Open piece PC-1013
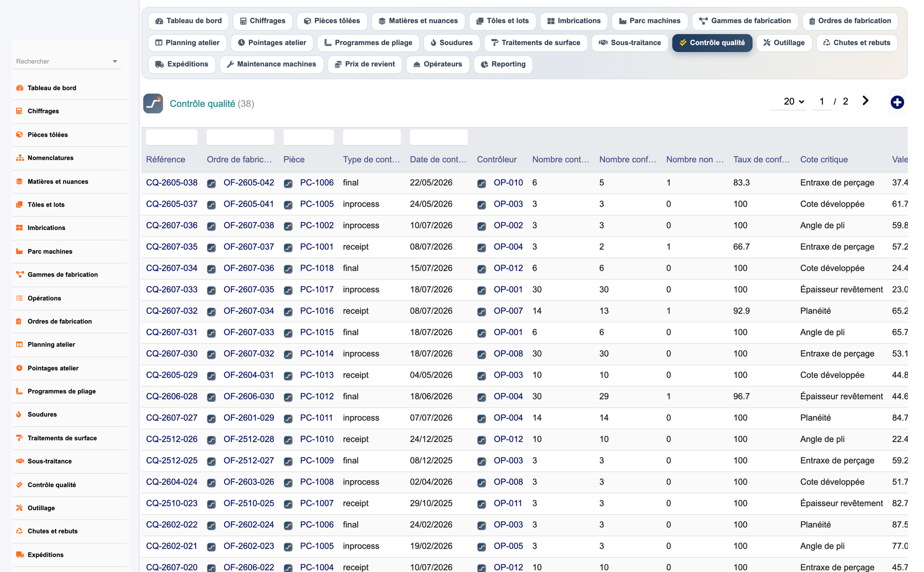 [317, 375]
